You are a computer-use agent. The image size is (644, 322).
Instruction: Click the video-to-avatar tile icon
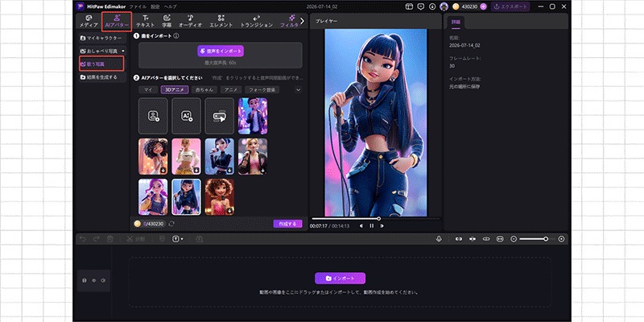[x=220, y=116]
